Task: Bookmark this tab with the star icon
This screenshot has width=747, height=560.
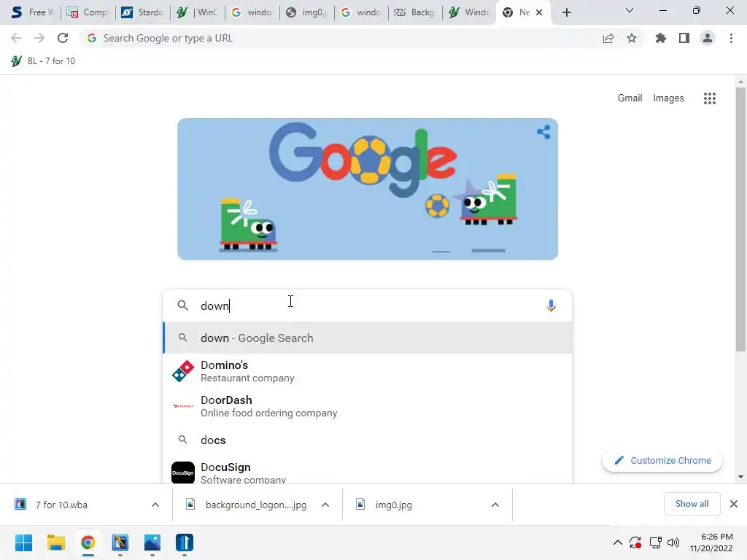Action: tap(632, 38)
